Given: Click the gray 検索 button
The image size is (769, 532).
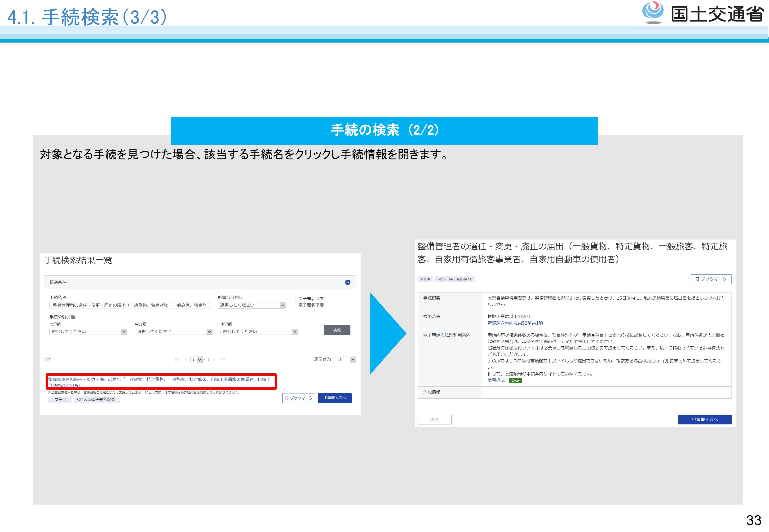Looking at the screenshot, I should pyautogui.click(x=337, y=330).
